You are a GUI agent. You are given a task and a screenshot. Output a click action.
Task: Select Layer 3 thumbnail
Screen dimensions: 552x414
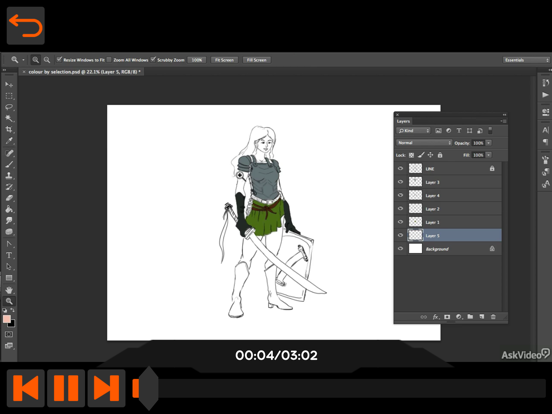pos(415,182)
